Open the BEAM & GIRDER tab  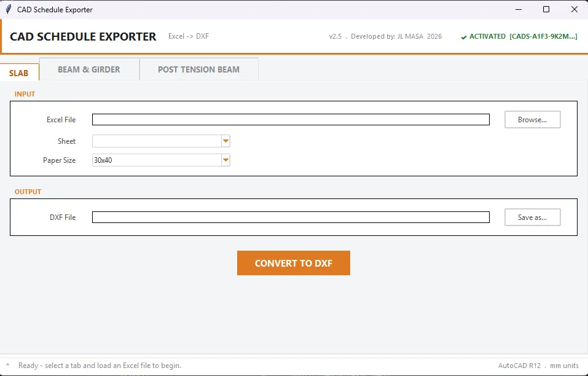tap(89, 69)
